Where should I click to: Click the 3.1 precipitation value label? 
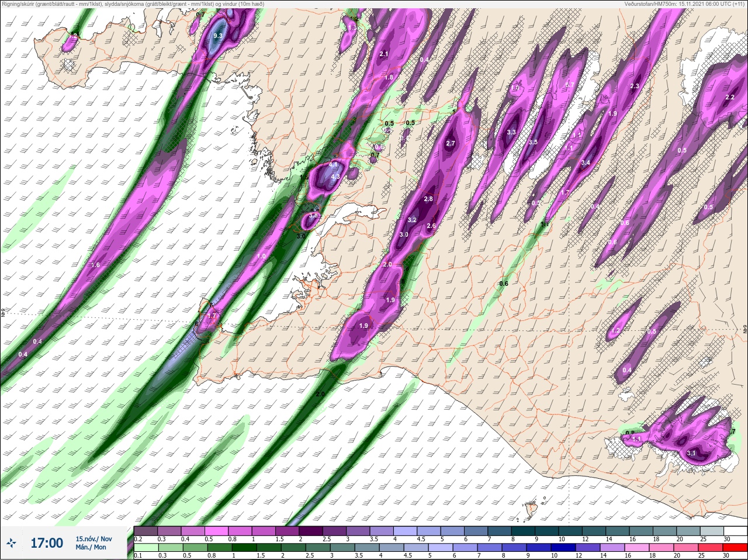point(691,453)
